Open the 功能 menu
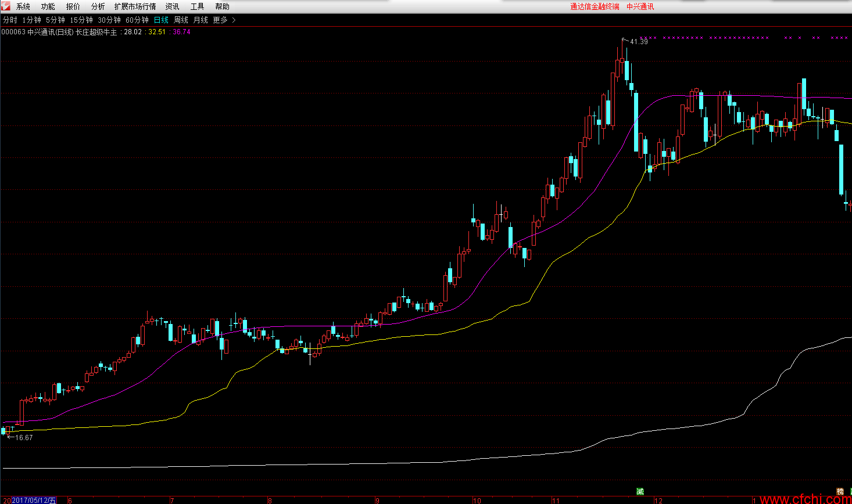 [48, 7]
